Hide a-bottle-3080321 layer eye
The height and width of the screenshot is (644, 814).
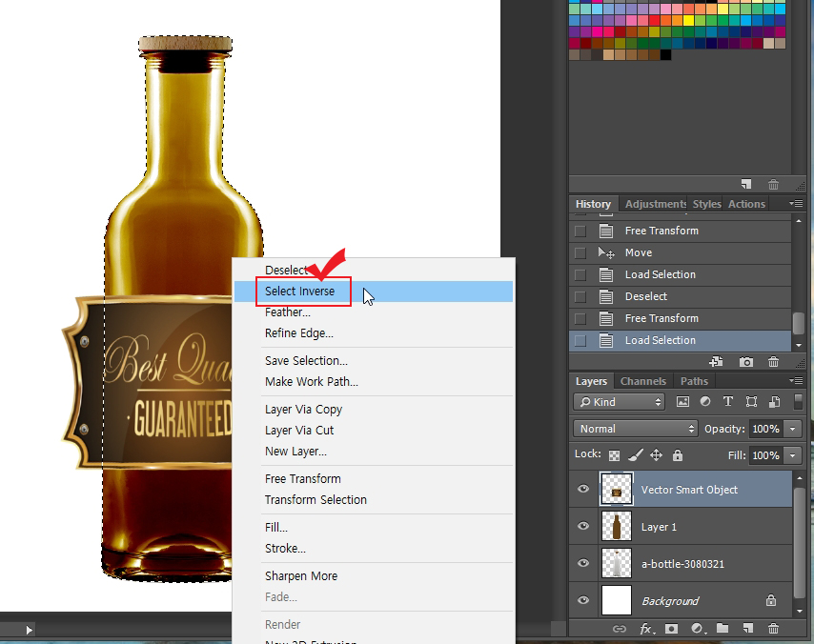click(x=583, y=563)
